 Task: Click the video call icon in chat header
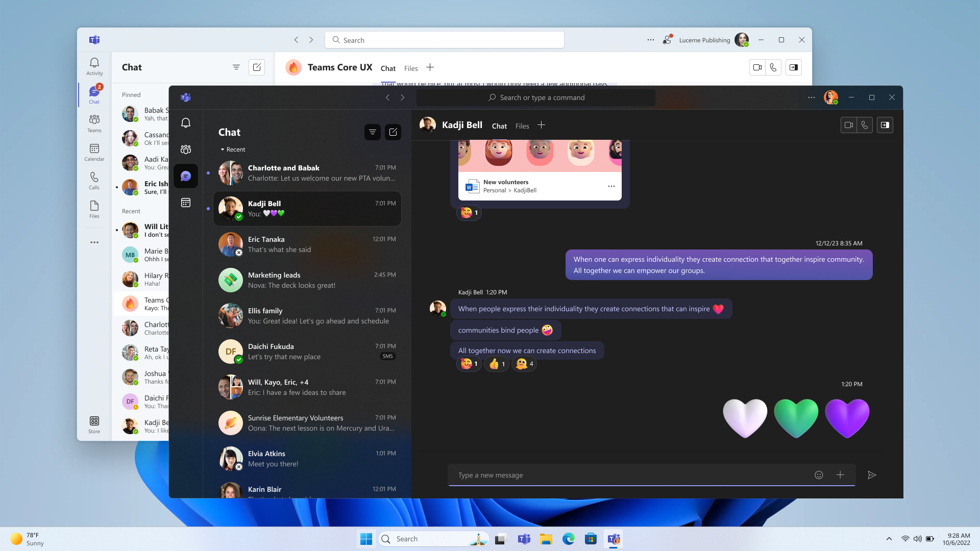click(849, 124)
